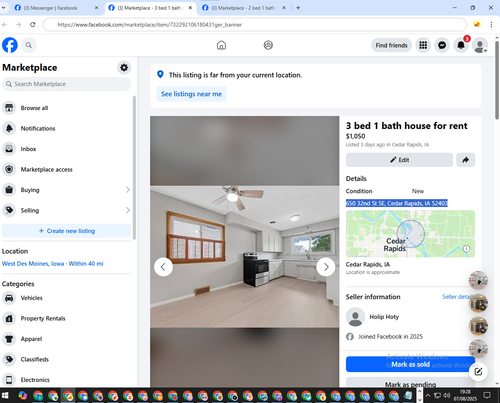Show hidden system tray icons
Screen dimensions: 500x403
click(x=428, y=396)
